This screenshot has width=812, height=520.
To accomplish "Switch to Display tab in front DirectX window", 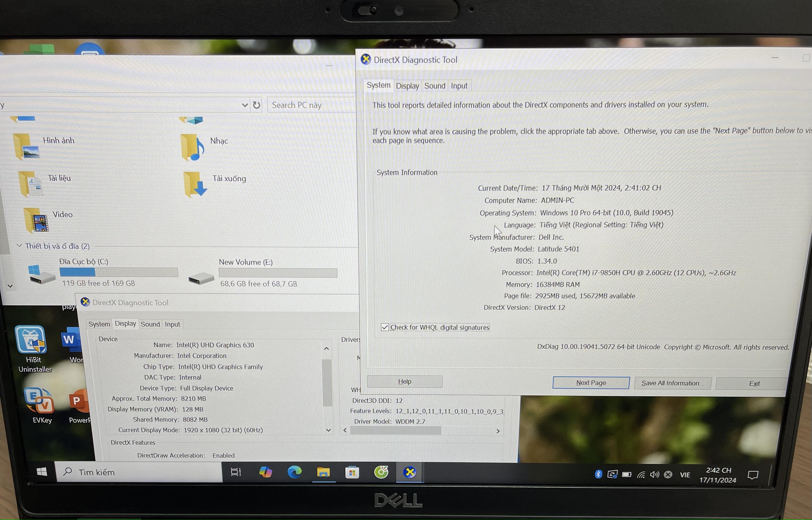I will pos(407,86).
